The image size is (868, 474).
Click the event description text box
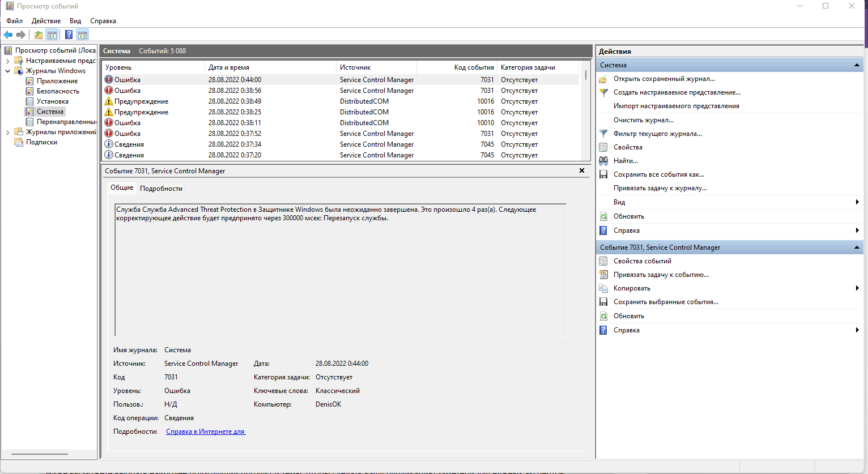(x=341, y=270)
